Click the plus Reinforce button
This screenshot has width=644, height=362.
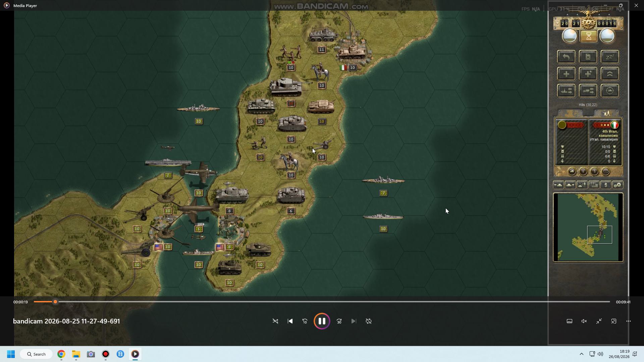(x=566, y=74)
